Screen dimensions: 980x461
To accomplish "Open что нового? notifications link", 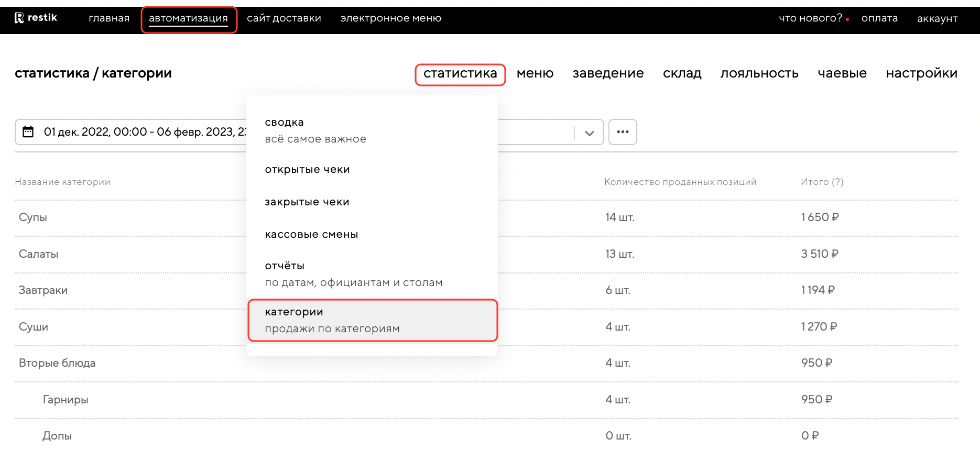I will pos(810,18).
